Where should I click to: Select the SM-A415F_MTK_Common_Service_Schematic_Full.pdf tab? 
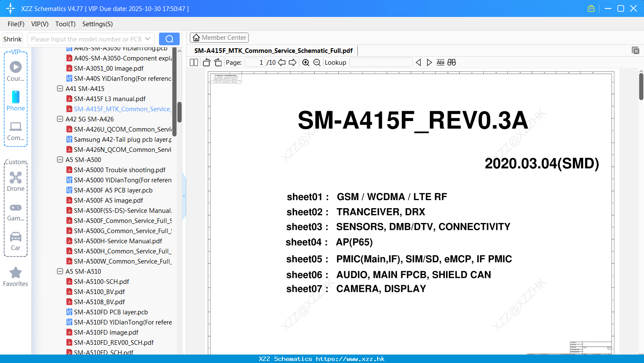[x=274, y=51]
